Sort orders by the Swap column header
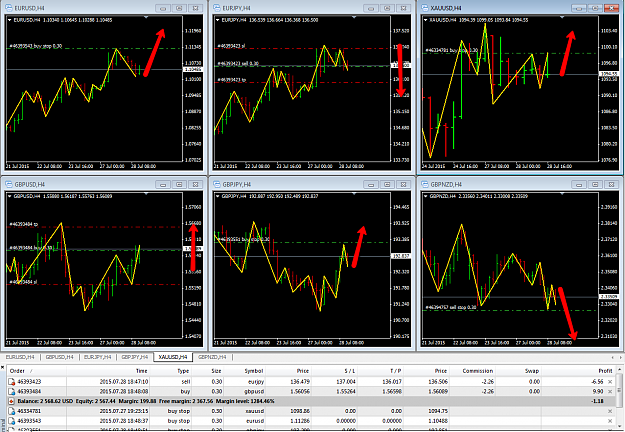Viewport: 625px width, 432px height. [518, 371]
